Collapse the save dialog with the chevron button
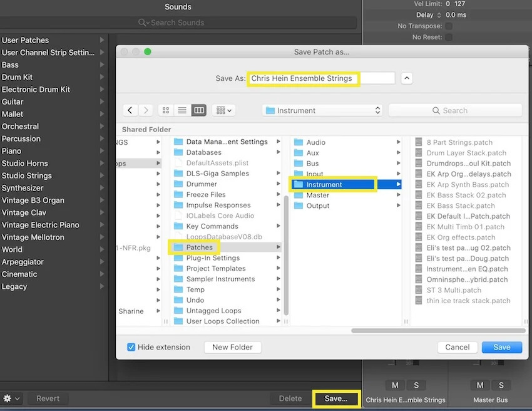 (407, 78)
